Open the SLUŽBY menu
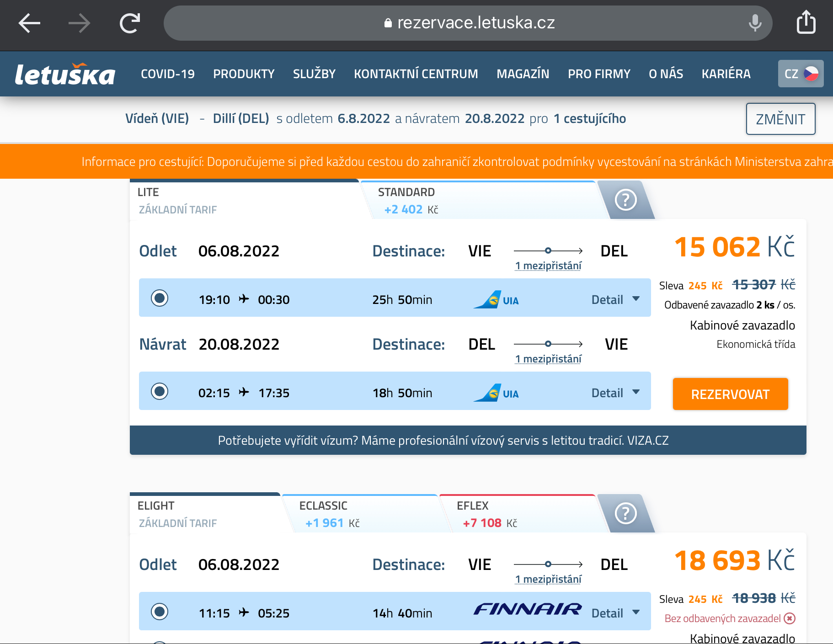 [x=314, y=74]
